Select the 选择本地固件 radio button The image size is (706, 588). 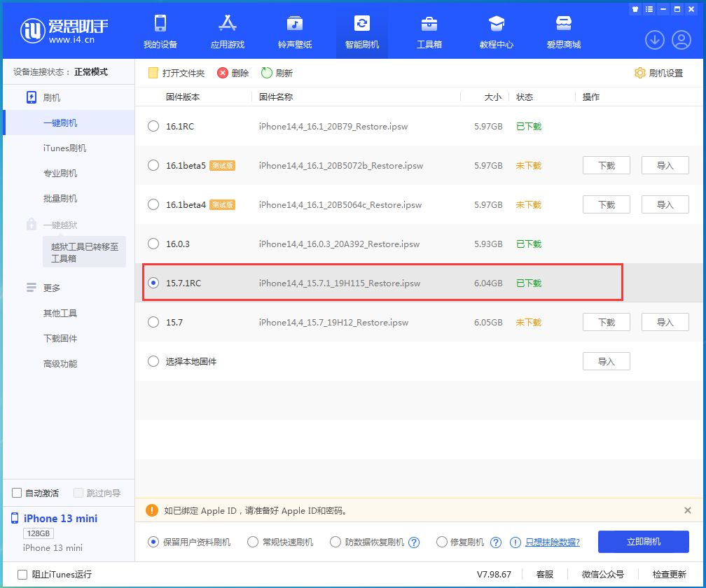[x=153, y=360]
